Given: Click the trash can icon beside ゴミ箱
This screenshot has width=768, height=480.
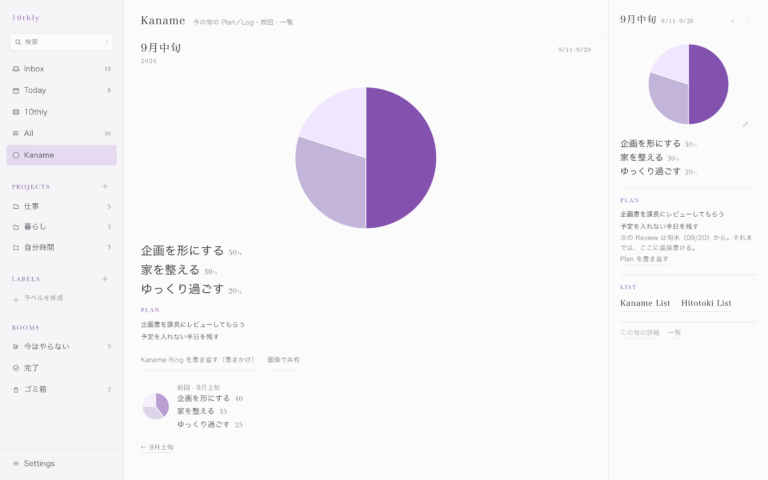Looking at the screenshot, I should click(16, 390).
